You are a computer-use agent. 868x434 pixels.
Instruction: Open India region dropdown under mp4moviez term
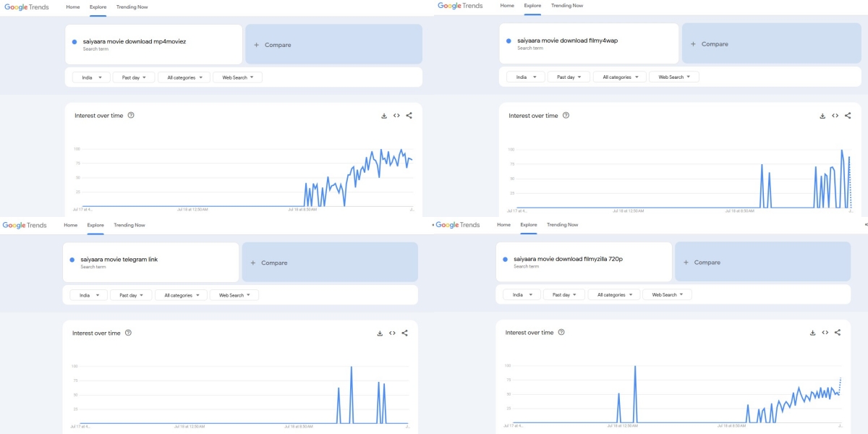[91, 77]
